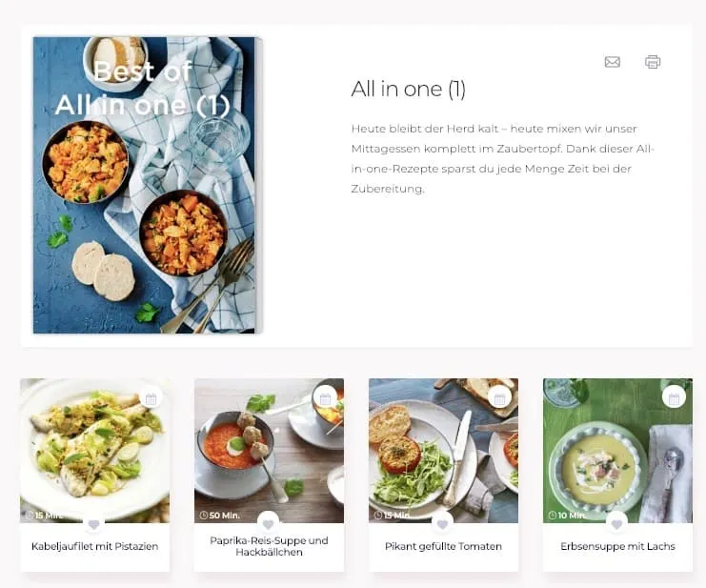
Task: Click the printer icon
Action: (653, 62)
